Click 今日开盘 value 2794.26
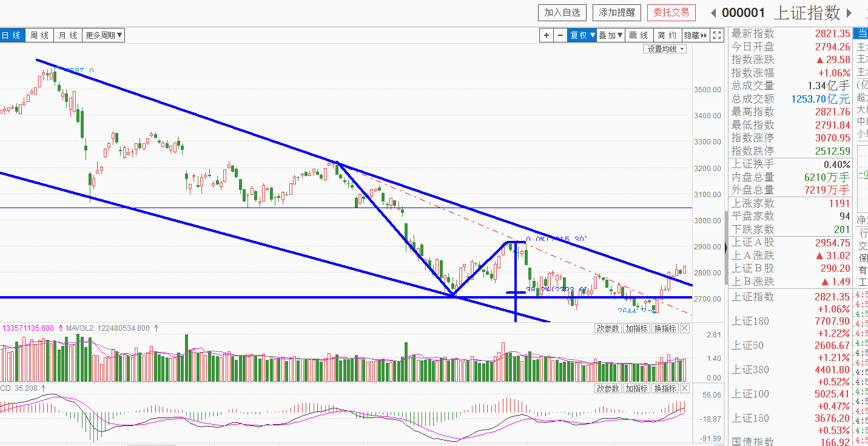The image size is (868, 446). pyautogui.click(x=833, y=47)
